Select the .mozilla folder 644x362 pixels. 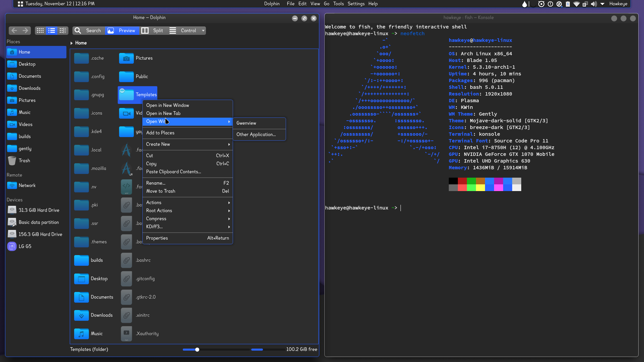pos(90,168)
